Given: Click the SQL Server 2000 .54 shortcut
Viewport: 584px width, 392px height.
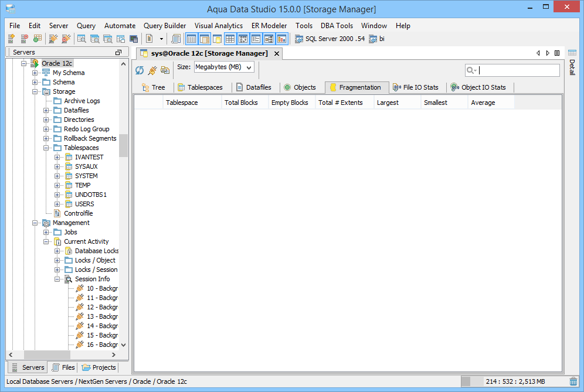Looking at the screenshot, I should [x=330, y=39].
